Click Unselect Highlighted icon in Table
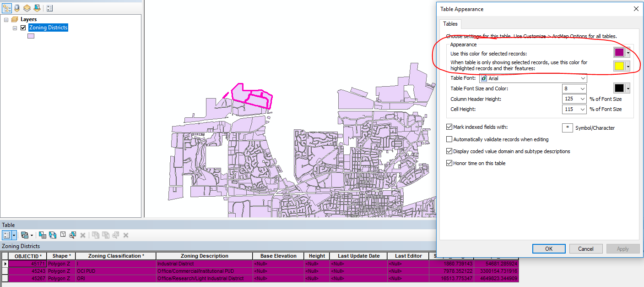 tap(95, 235)
